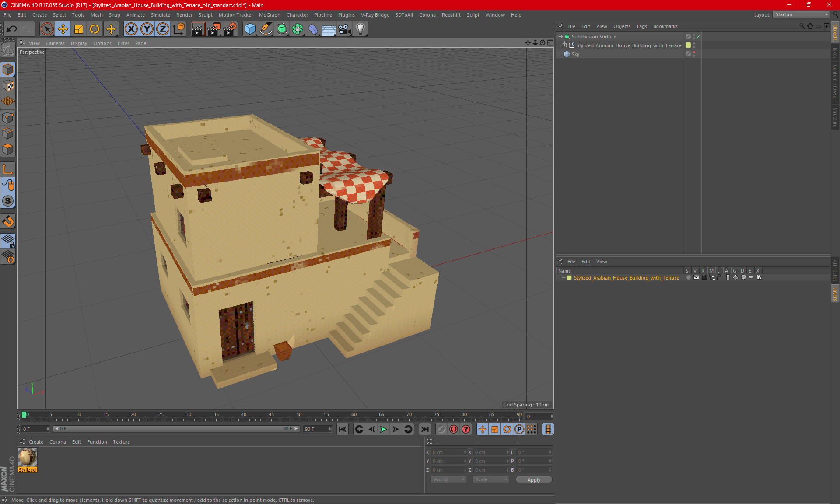Collapse the Subdivision Surface tree
This screenshot has width=840, height=504.
point(560,37)
